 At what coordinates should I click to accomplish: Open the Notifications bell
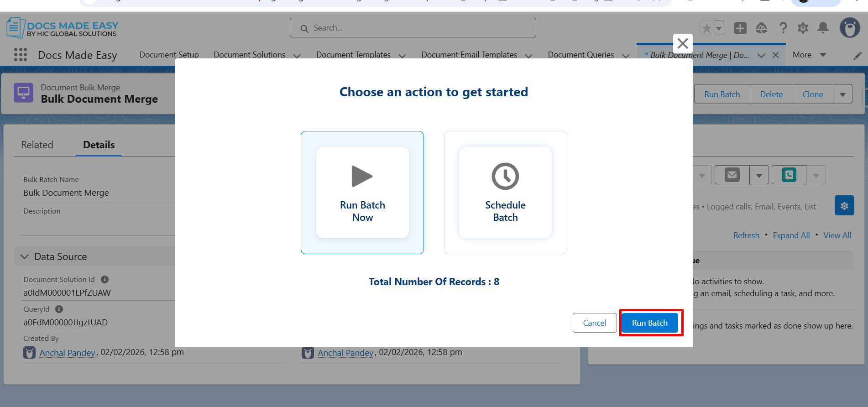[823, 28]
